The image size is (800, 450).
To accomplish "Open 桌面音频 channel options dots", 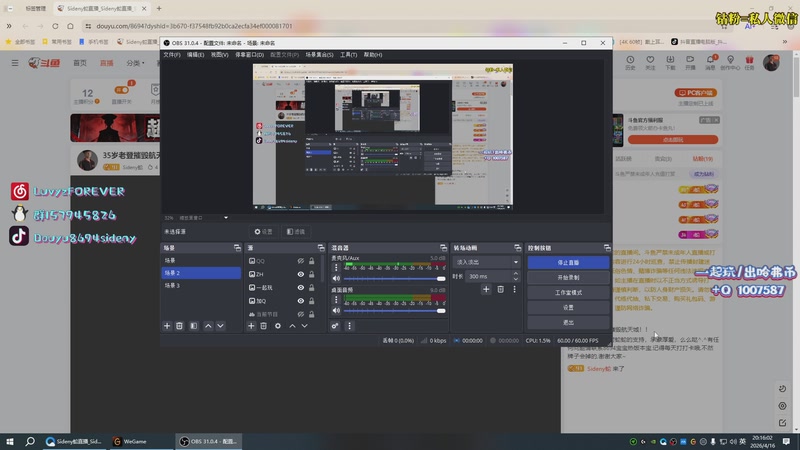I will (x=336, y=299).
